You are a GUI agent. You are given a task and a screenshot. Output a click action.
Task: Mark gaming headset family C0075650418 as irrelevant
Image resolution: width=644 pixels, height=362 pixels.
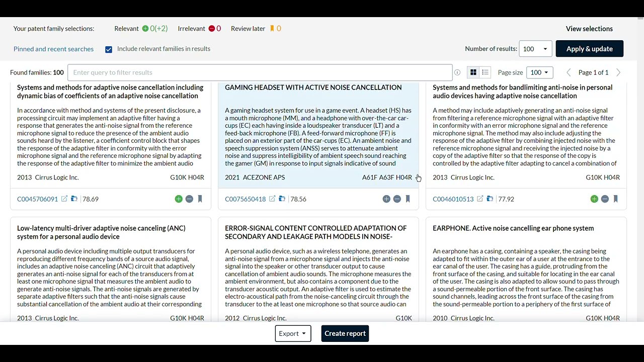coord(397,199)
